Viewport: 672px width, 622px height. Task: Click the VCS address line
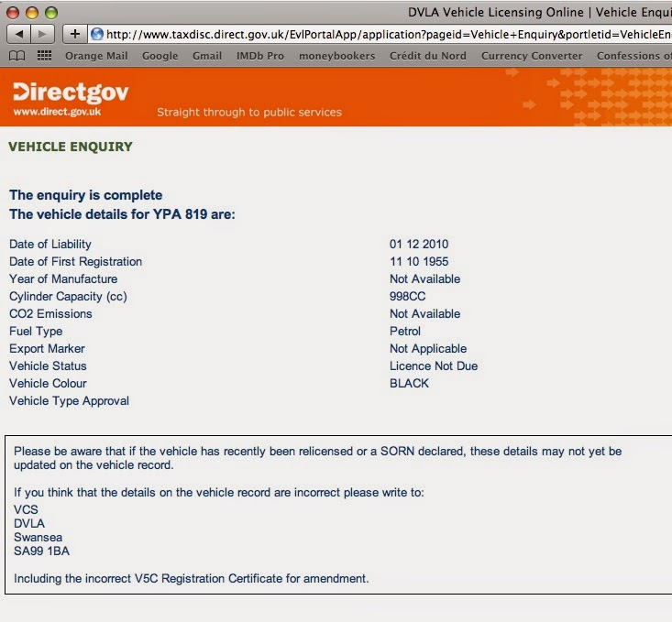[26, 509]
